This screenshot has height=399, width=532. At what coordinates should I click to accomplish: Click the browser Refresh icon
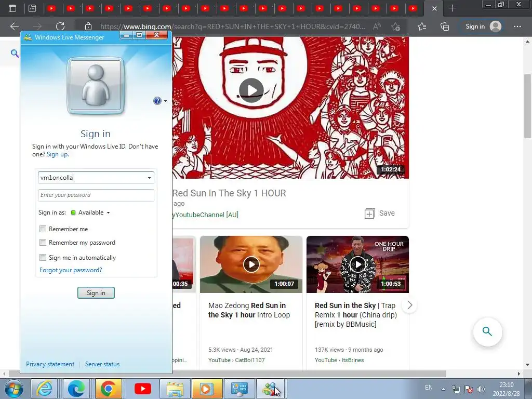pyautogui.click(x=60, y=26)
